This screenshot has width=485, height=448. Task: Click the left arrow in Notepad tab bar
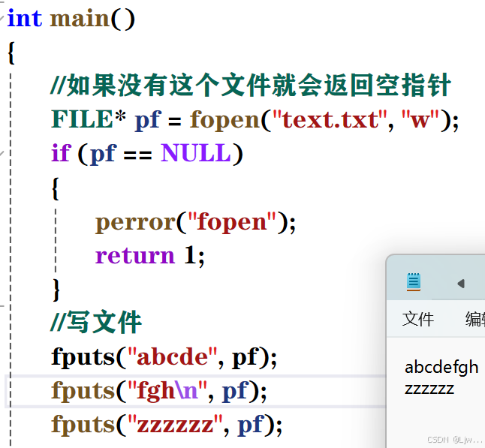point(461,284)
